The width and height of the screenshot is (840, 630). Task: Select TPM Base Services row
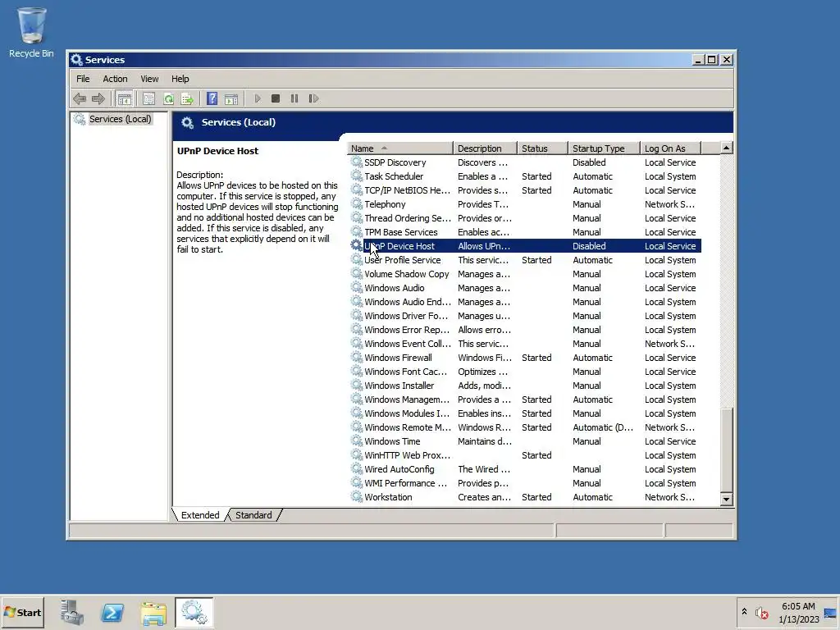pyautogui.click(x=524, y=232)
